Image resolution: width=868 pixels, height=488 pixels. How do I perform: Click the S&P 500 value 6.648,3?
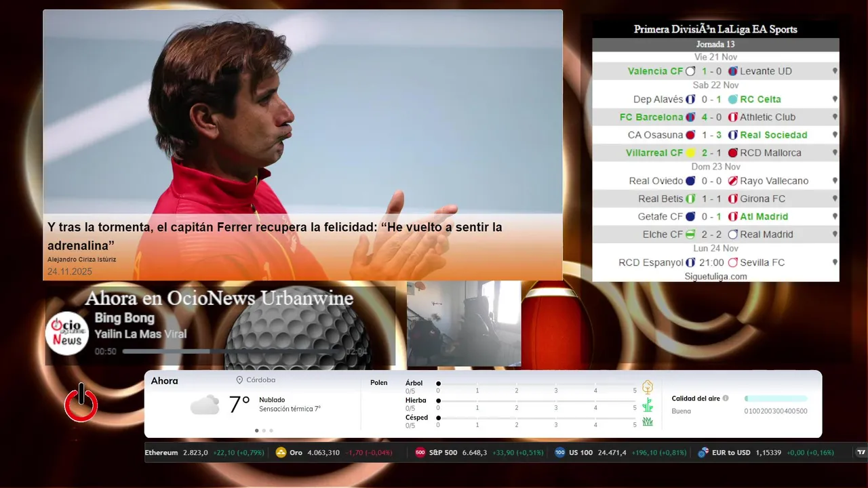click(475, 453)
